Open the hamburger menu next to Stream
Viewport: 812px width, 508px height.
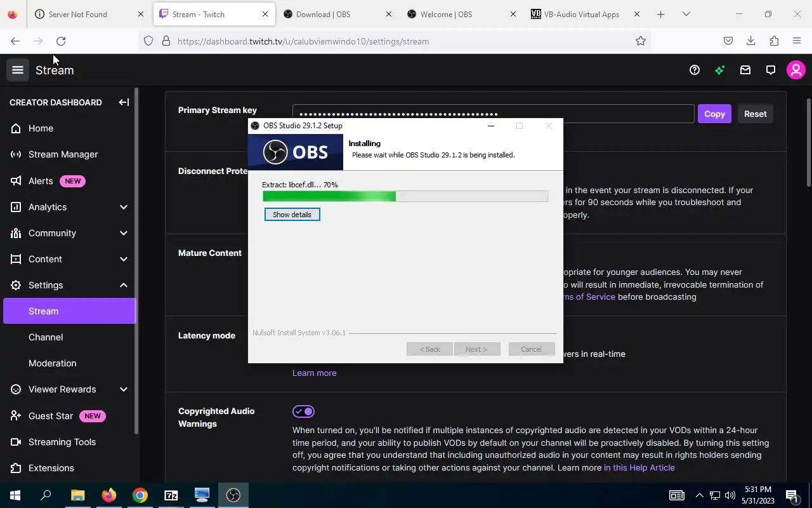pos(18,70)
